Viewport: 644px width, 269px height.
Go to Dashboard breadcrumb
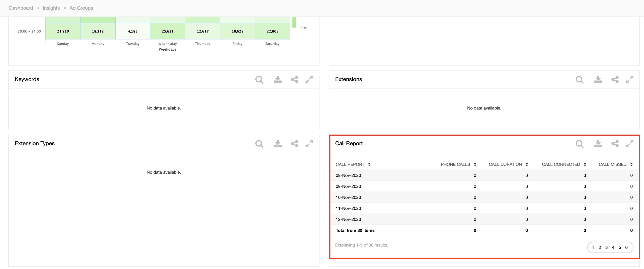coord(21,8)
